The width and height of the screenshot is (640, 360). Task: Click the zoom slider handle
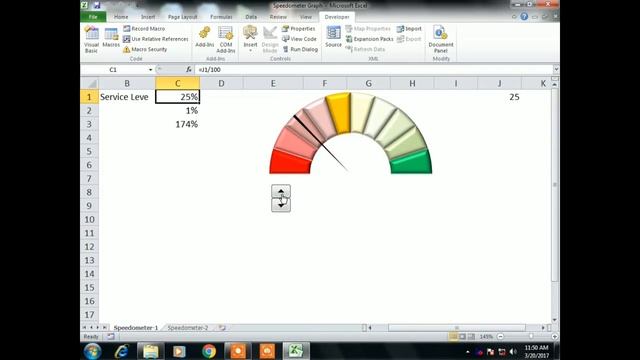531,336
